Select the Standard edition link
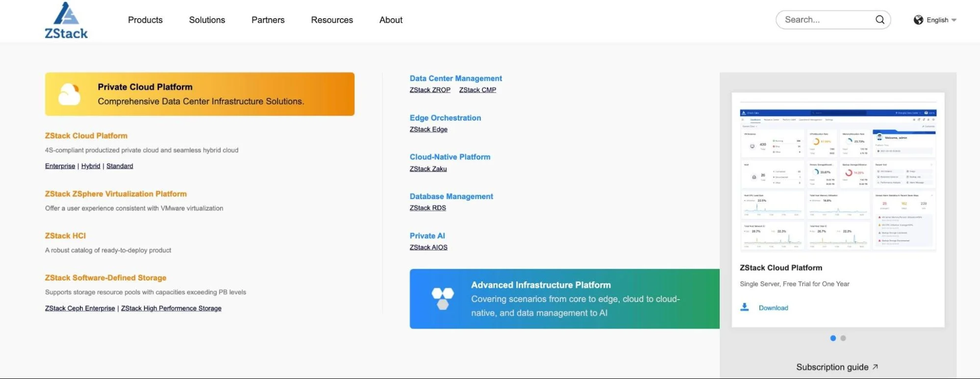The width and height of the screenshot is (980, 379). pyautogui.click(x=120, y=166)
